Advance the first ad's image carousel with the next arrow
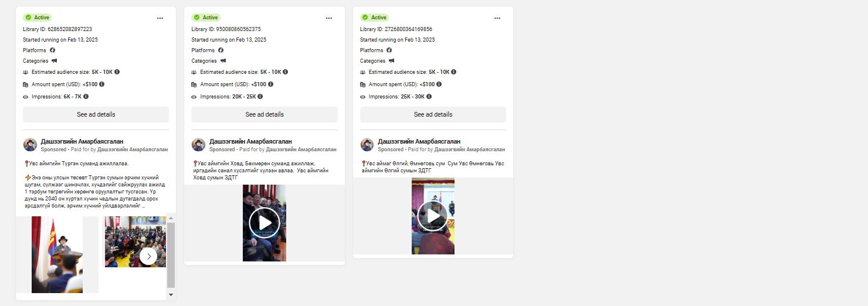 pyautogui.click(x=148, y=256)
